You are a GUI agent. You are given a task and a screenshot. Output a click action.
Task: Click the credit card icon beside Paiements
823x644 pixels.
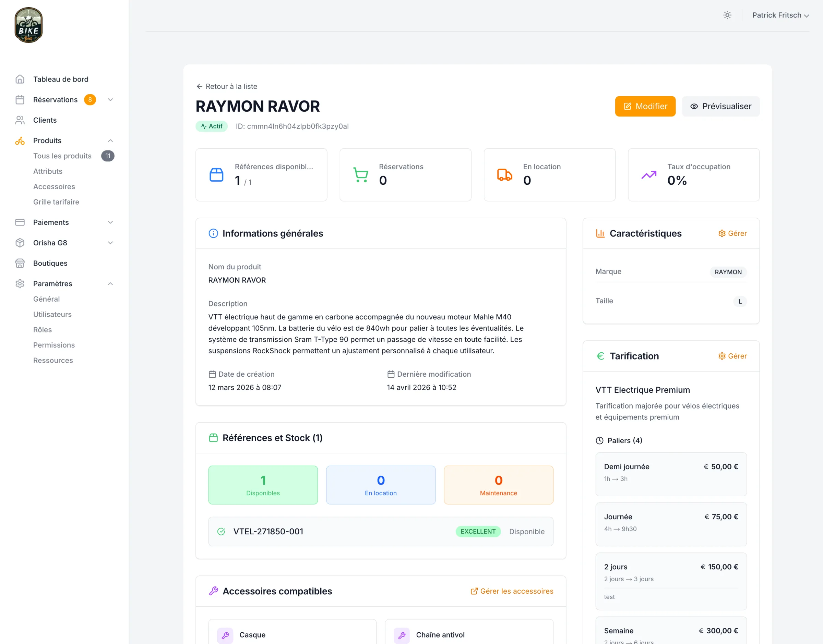tap(20, 222)
